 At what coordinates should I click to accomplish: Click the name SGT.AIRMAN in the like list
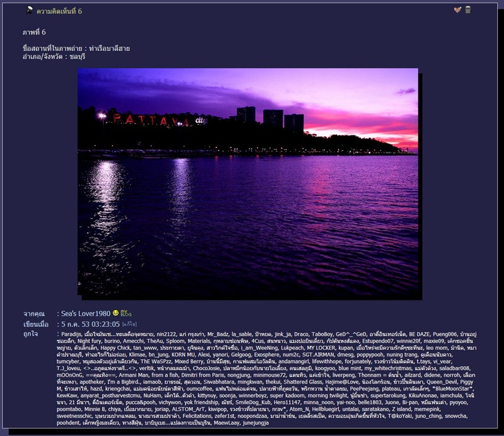(319, 355)
